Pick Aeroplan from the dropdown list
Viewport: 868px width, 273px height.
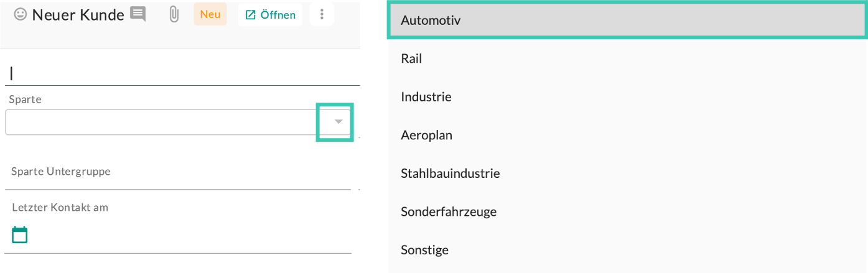(x=426, y=135)
